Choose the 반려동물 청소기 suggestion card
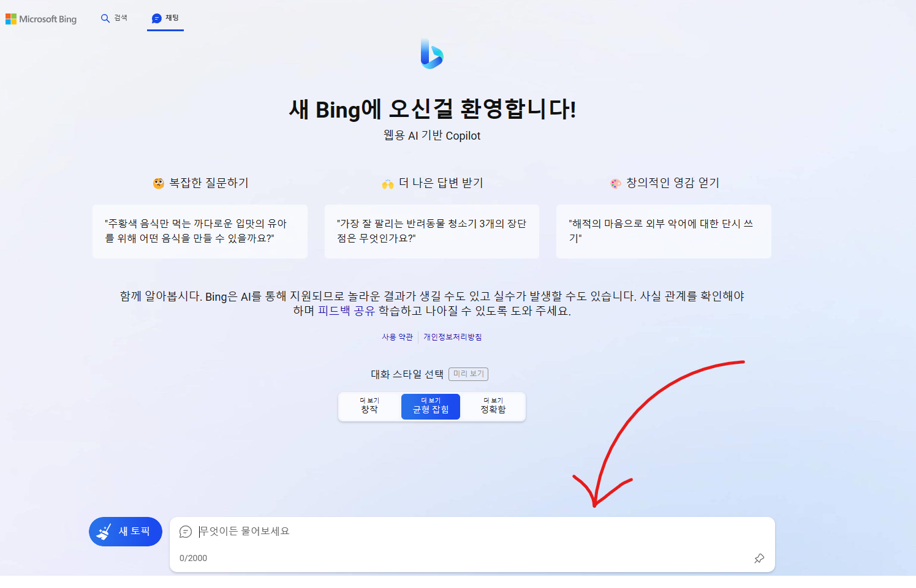The height and width of the screenshot is (588, 916). click(432, 232)
